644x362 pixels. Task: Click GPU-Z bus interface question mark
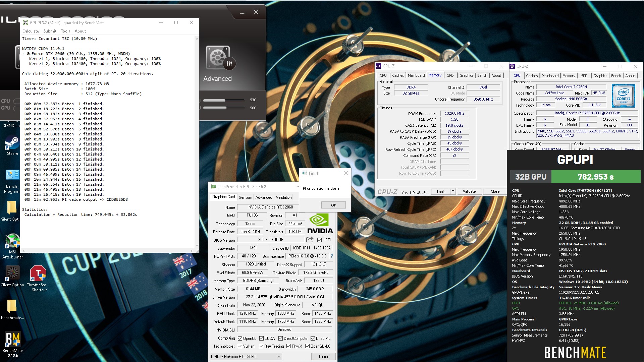[x=332, y=256]
